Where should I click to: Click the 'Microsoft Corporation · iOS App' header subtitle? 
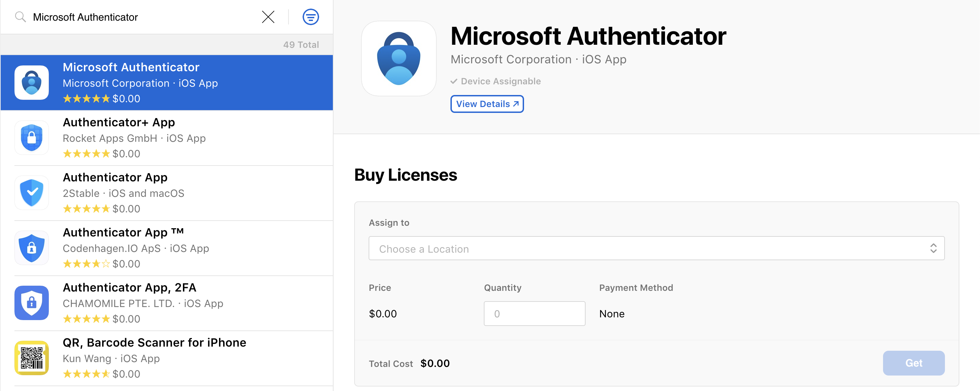click(538, 60)
